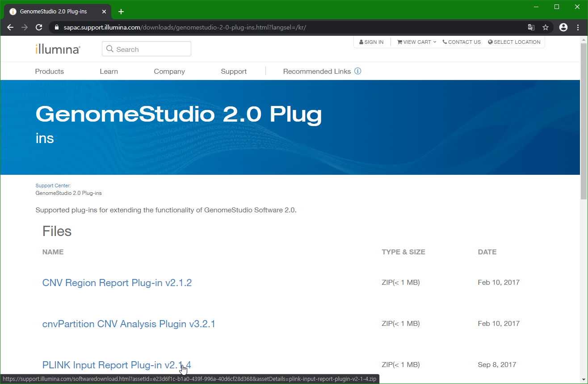588x384 pixels.
Task: Open the CONTACT US link
Action: [x=462, y=42]
